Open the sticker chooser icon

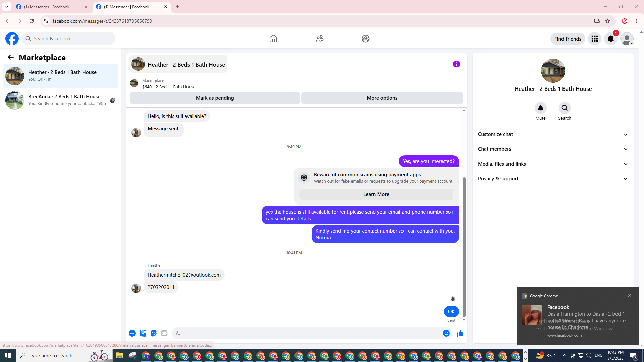154,333
